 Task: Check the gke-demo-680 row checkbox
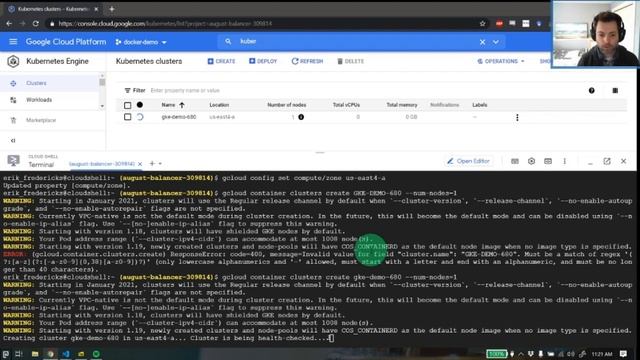(x=127, y=117)
